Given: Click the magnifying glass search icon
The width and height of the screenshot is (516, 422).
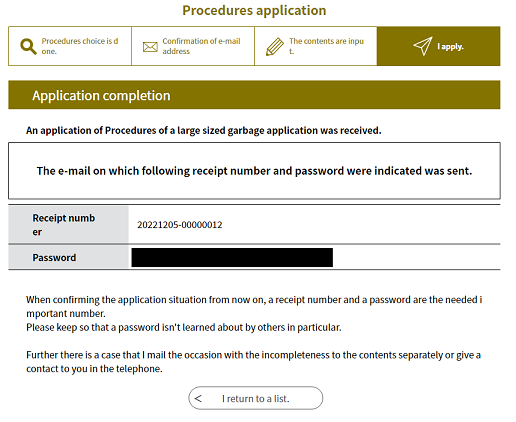Looking at the screenshot, I should pyautogui.click(x=28, y=46).
